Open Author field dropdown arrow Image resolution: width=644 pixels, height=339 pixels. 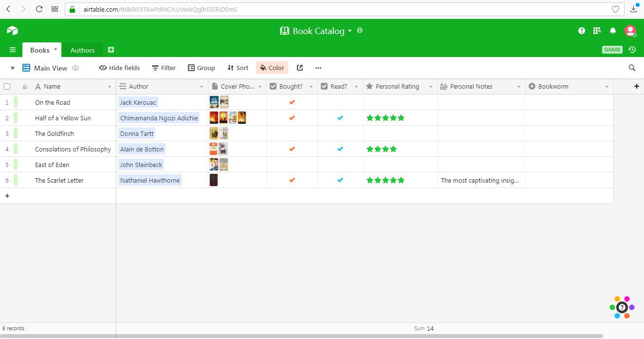202,87
